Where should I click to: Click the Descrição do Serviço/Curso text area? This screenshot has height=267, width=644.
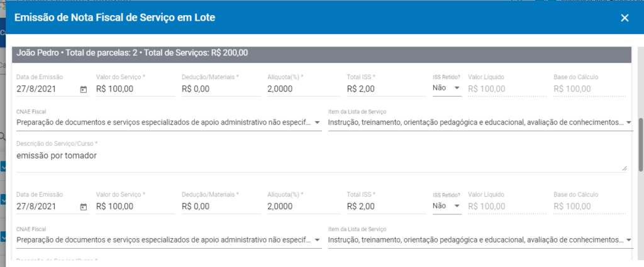321,161
